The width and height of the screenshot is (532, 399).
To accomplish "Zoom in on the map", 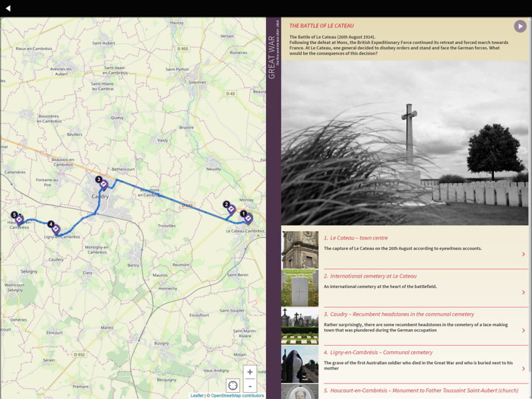I will tap(250, 372).
